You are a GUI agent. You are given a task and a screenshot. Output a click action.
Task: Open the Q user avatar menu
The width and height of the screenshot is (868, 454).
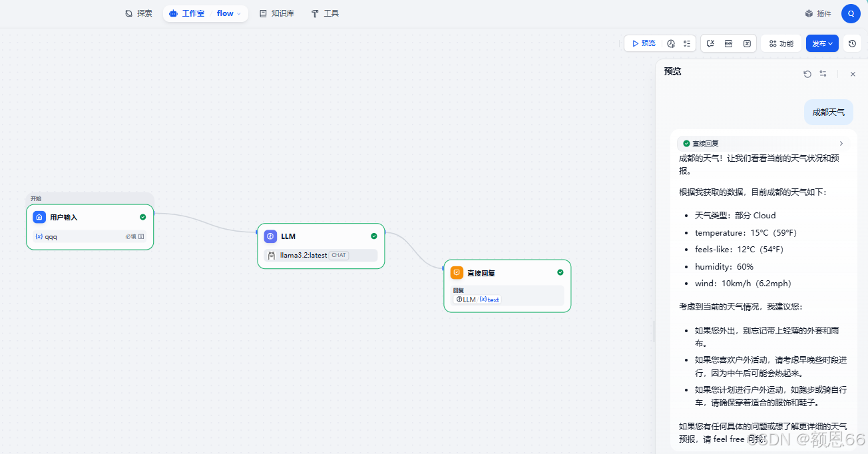tap(851, 13)
